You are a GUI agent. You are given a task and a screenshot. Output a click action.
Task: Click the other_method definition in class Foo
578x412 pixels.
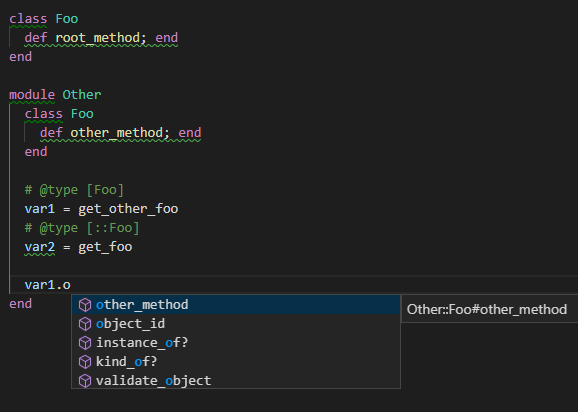coord(116,133)
